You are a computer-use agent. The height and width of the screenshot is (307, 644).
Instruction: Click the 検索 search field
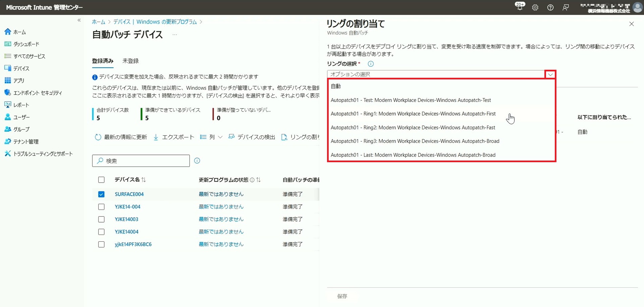pyautogui.click(x=141, y=161)
